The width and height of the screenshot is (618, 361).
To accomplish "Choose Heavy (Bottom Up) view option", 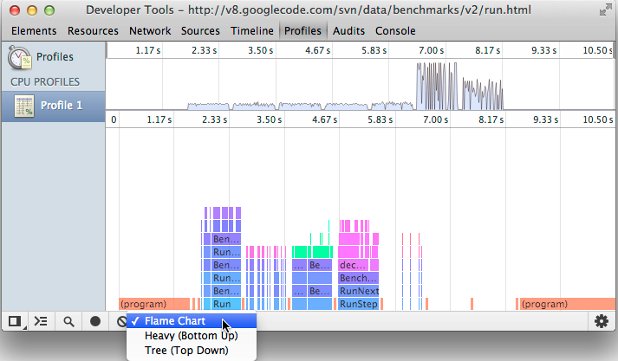I will coord(192,335).
